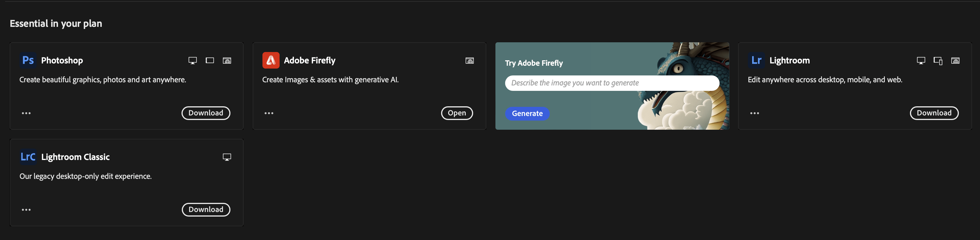Click 'Create Images & assets with generative AI.' text
Viewport: 980px width, 240px height.
330,80
